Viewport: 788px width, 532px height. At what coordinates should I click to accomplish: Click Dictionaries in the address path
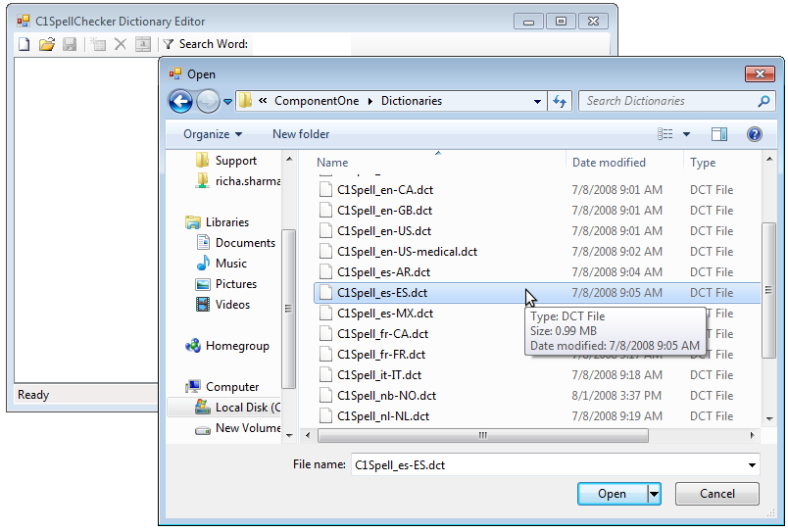[x=412, y=101]
